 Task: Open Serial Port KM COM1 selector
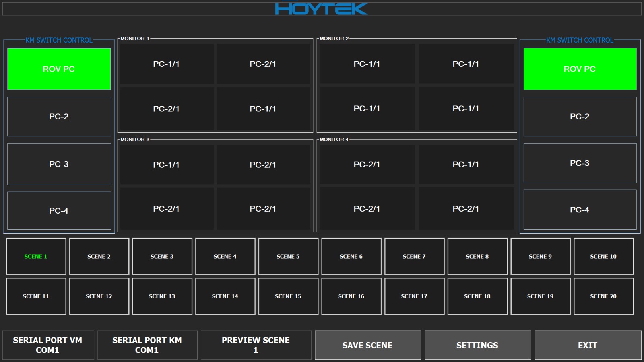point(147,345)
